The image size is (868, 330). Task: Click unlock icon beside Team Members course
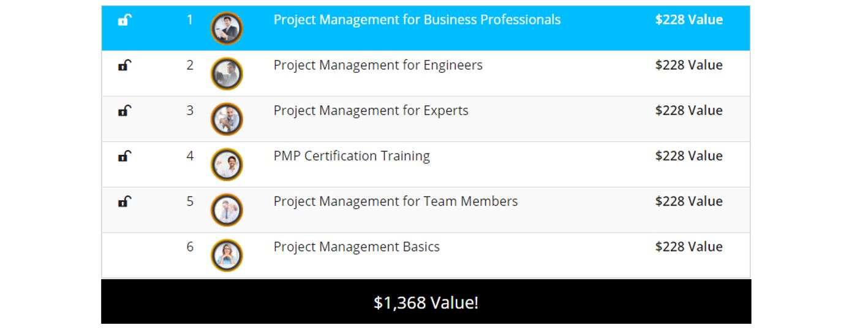(125, 201)
